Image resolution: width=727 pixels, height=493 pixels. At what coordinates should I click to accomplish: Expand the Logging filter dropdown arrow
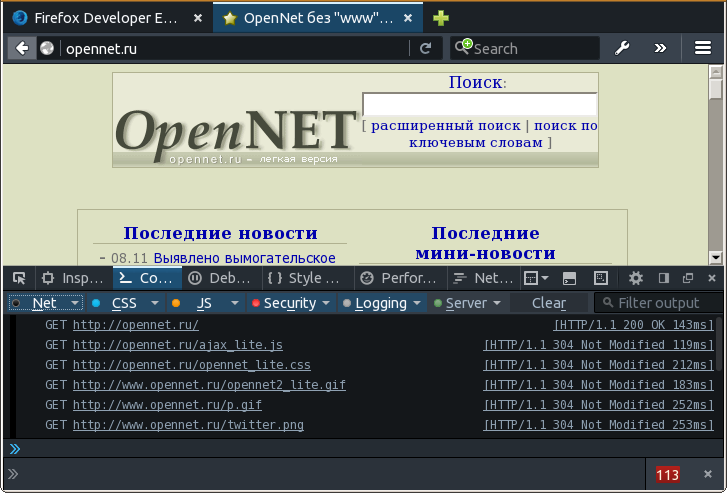pos(417,303)
